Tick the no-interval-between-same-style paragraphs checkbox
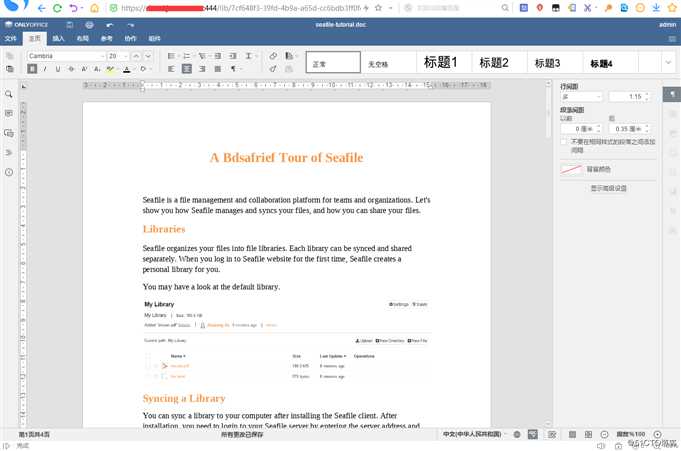Viewport: 681px width, 451px height. point(564,142)
